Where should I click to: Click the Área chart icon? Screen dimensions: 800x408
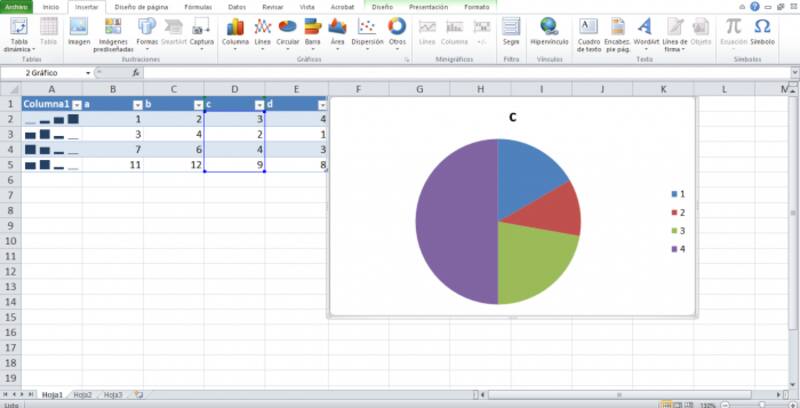[x=338, y=31]
